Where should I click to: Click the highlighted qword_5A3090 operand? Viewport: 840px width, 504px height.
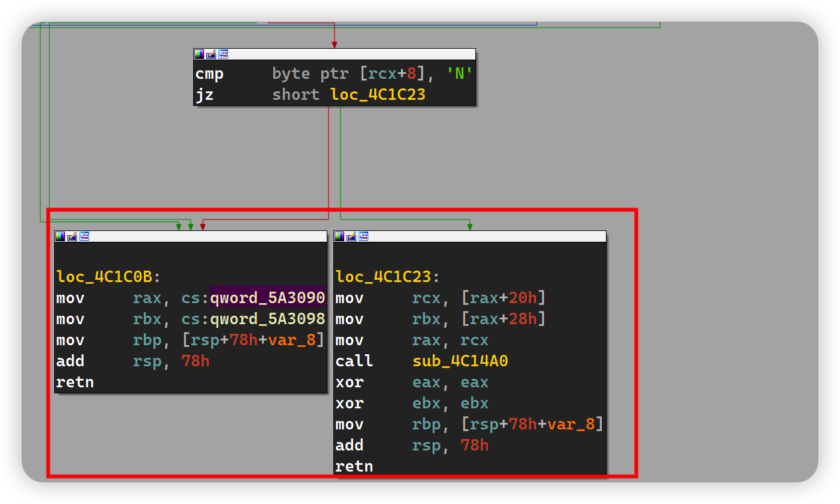click(x=268, y=298)
